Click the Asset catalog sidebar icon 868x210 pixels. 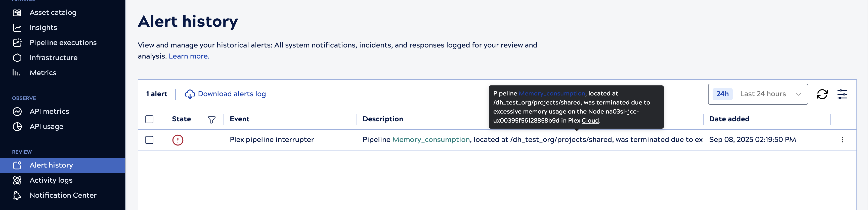(x=17, y=13)
